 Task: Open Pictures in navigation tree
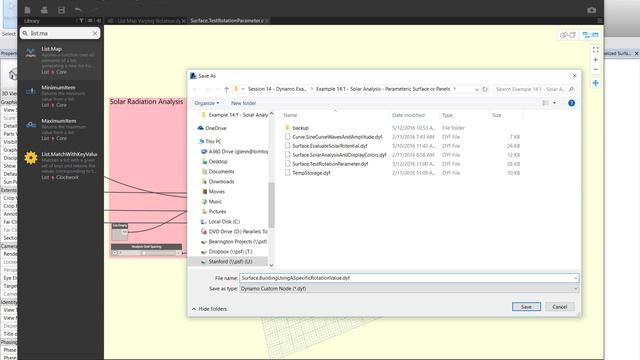217,211
